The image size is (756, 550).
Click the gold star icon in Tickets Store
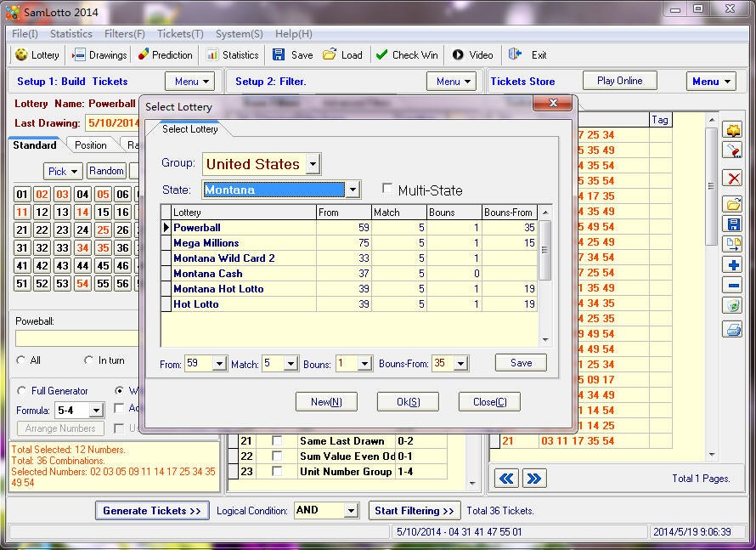coord(732,130)
